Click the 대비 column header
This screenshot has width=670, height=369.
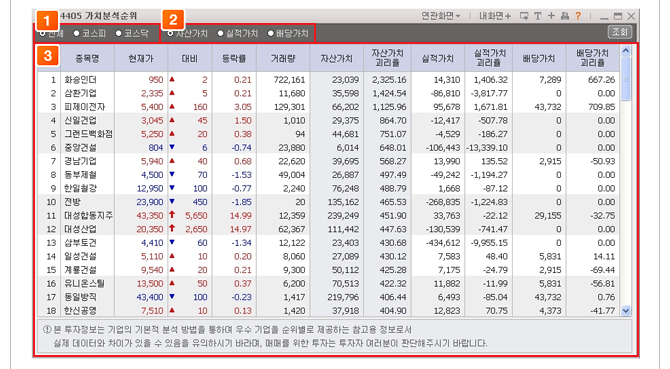pyautogui.click(x=190, y=59)
